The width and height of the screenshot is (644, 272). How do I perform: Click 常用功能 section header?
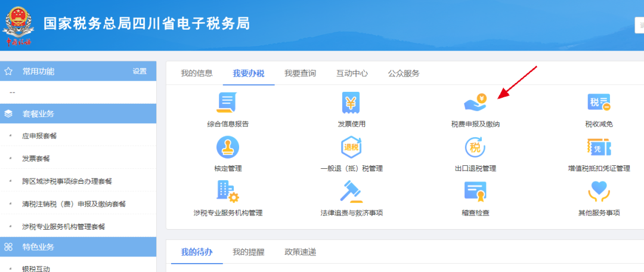pyautogui.click(x=78, y=71)
